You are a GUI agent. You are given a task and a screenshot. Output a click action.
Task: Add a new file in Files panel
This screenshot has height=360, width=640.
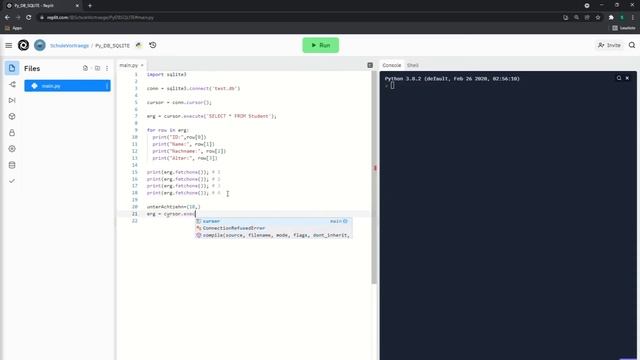coord(85,68)
